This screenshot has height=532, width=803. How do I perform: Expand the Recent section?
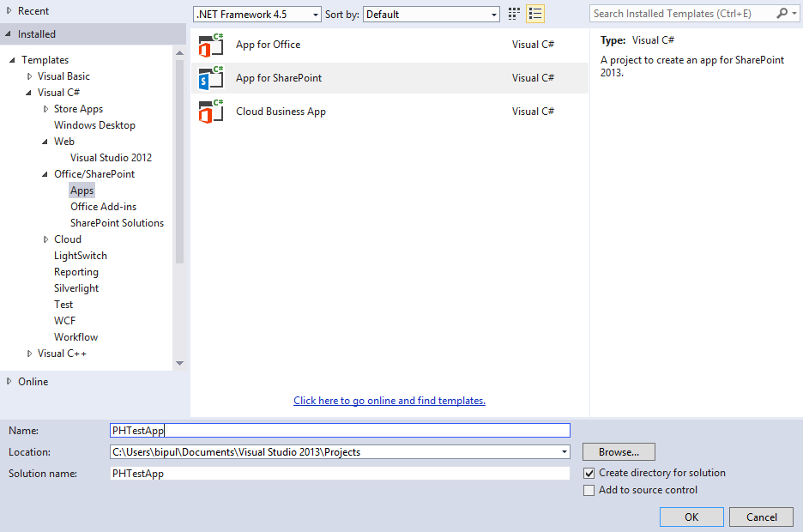pos(9,10)
